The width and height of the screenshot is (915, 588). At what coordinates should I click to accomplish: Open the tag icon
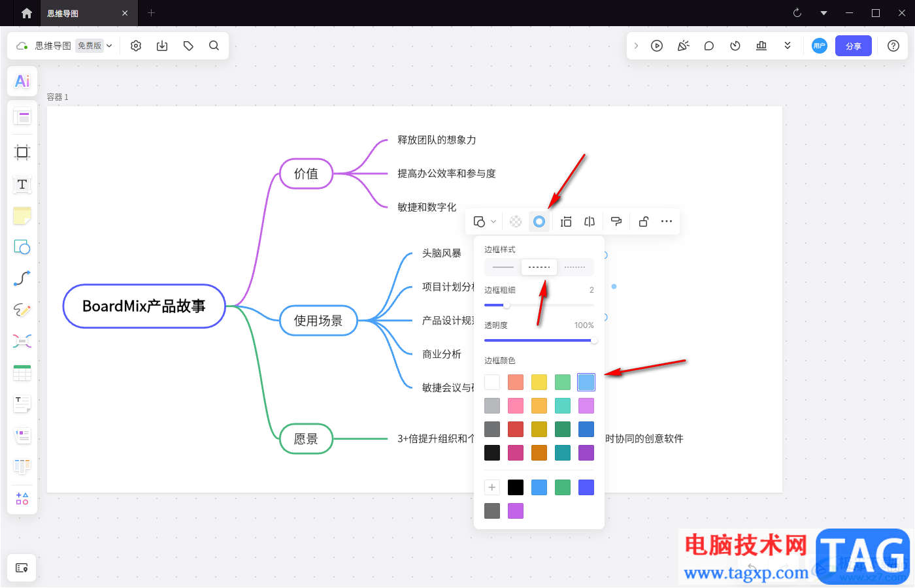tap(188, 46)
